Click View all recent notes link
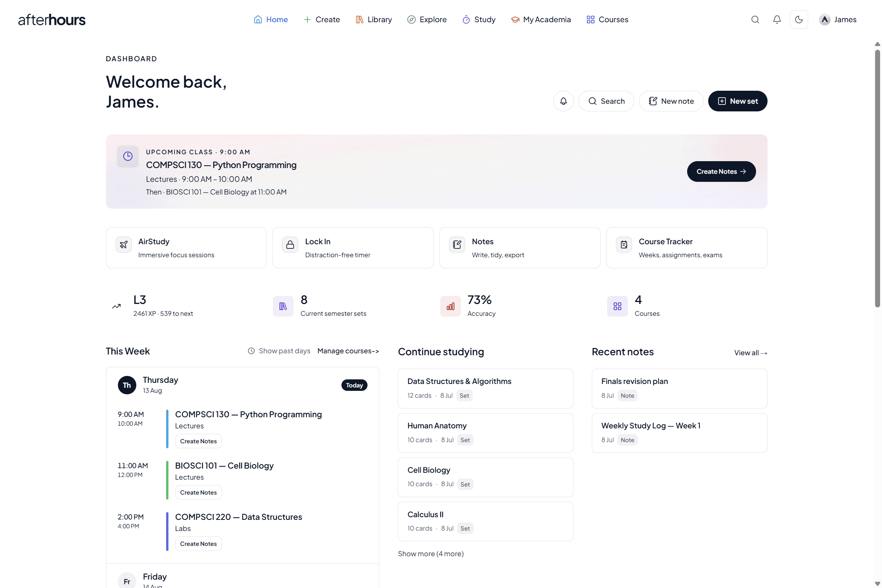882x588 pixels. (x=750, y=353)
